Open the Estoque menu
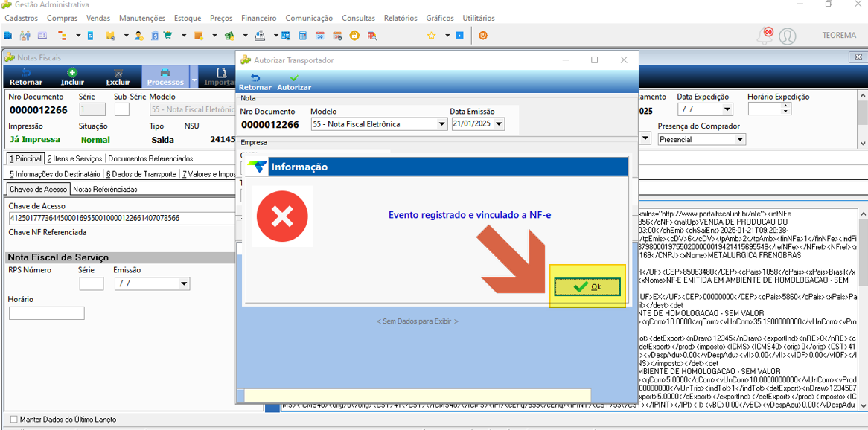This screenshot has height=430, width=868. coord(188,19)
